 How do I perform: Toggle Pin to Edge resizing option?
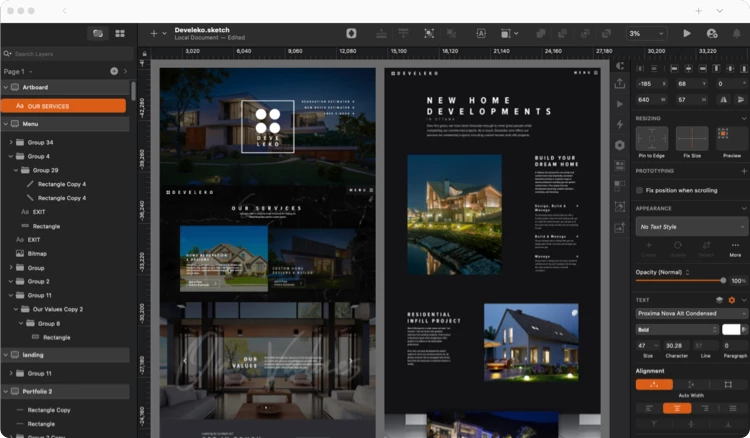652,139
